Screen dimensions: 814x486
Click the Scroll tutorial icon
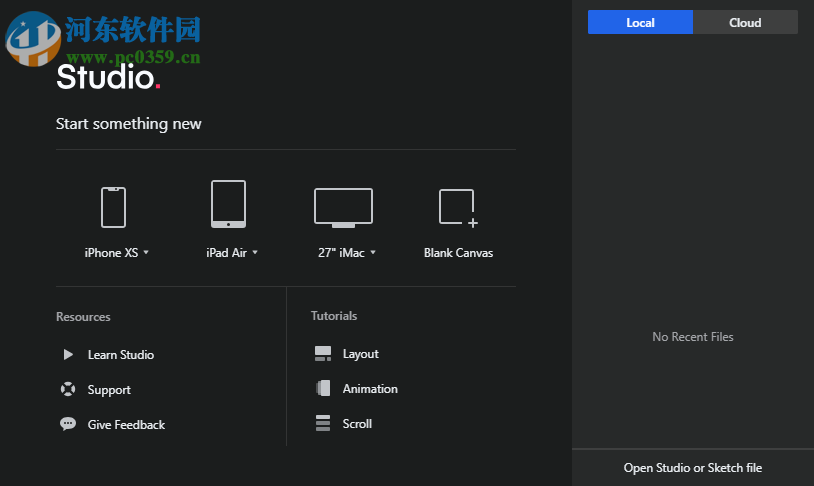click(323, 423)
